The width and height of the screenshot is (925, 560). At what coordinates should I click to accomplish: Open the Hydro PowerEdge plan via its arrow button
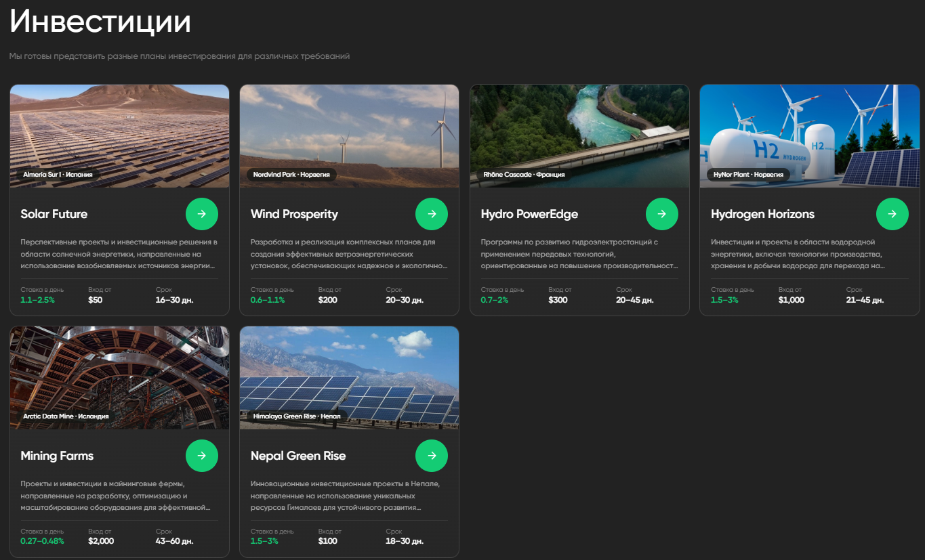662,214
